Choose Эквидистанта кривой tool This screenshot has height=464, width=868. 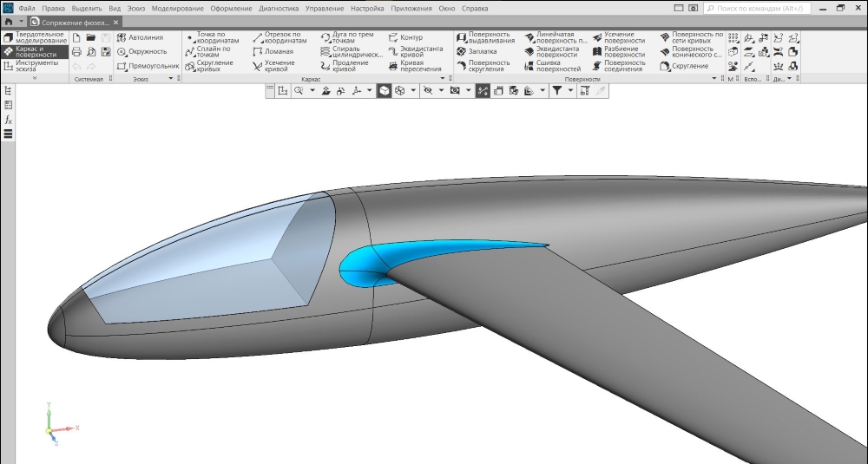click(x=416, y=51)
